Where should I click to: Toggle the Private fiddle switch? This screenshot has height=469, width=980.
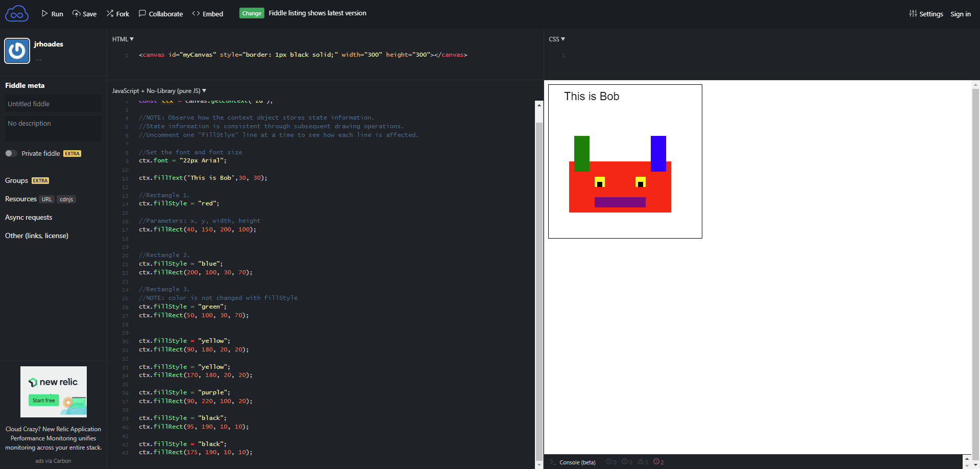click(11, 153)
